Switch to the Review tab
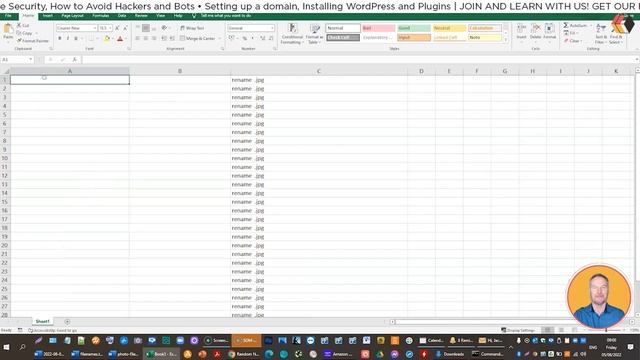 [x=141, y=16]
